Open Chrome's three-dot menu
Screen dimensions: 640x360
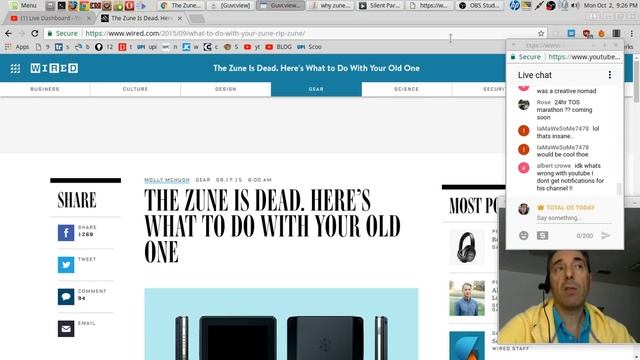[x=631, y=33]
